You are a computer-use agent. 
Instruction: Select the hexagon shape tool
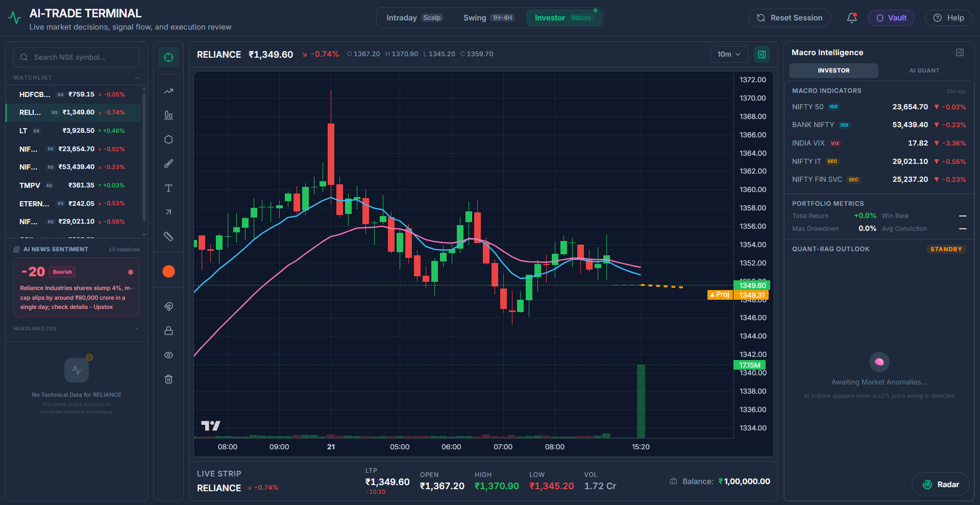(168, 139)
